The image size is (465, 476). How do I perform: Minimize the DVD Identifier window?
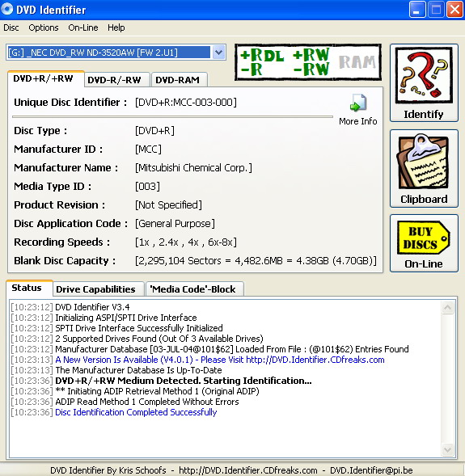[x=417, y=10]
